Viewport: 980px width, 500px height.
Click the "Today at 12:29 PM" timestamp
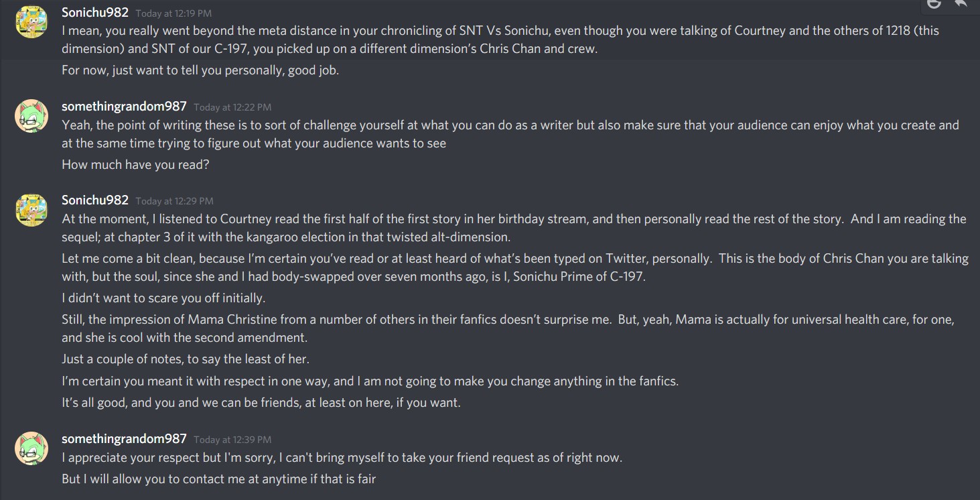[x=174, y=201]
